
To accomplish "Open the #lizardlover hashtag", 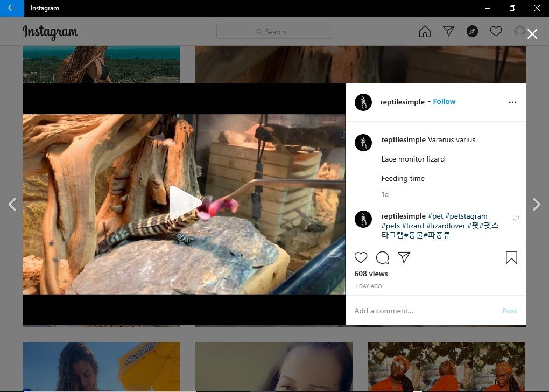I will click(445, 226).
